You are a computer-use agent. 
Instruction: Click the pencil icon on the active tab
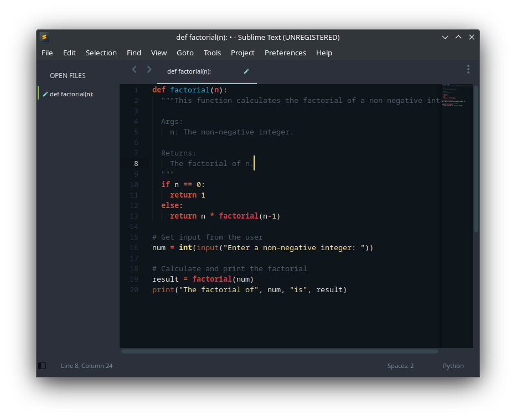(246, 71)
